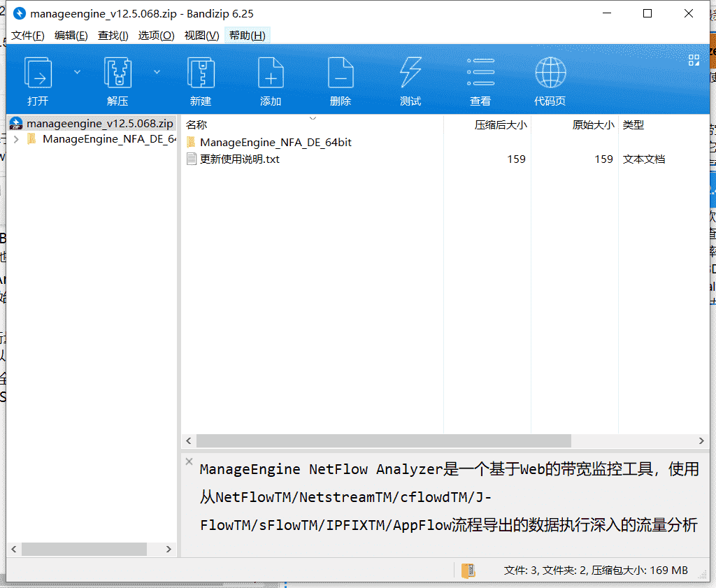Click the text file icon of 更新使用说明.txt
Viewport: 716px width, 588px height.
coord(192,159)
